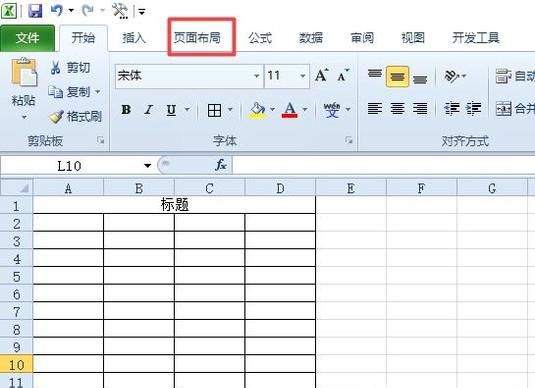535x388 pixels.
Task: Expand the font name dropdown arrow
Action: point(257,76)
